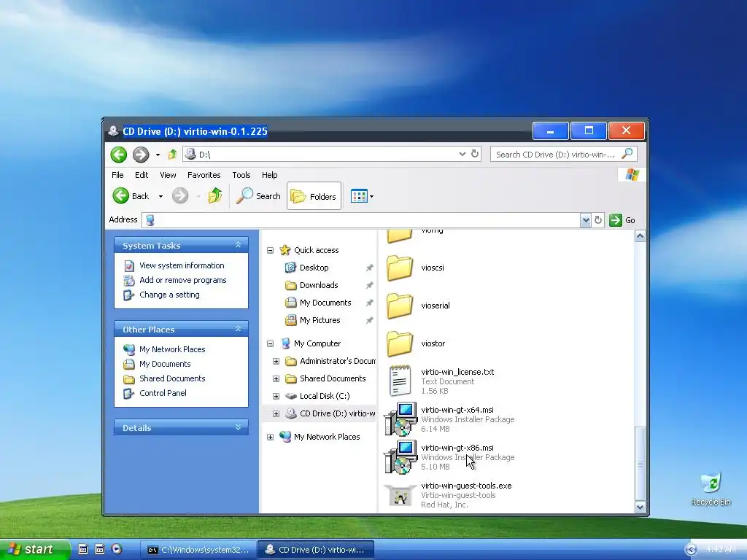This screenshot has height=560, width=747.
Task: Click the magnifier icon in the search box
Action: [x=627, y=153]
